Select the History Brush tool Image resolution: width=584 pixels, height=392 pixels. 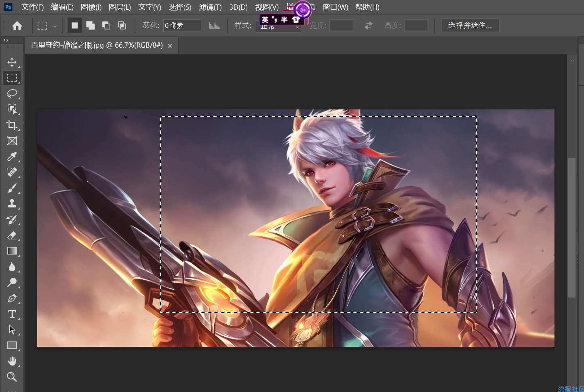(x=12, y=220)
